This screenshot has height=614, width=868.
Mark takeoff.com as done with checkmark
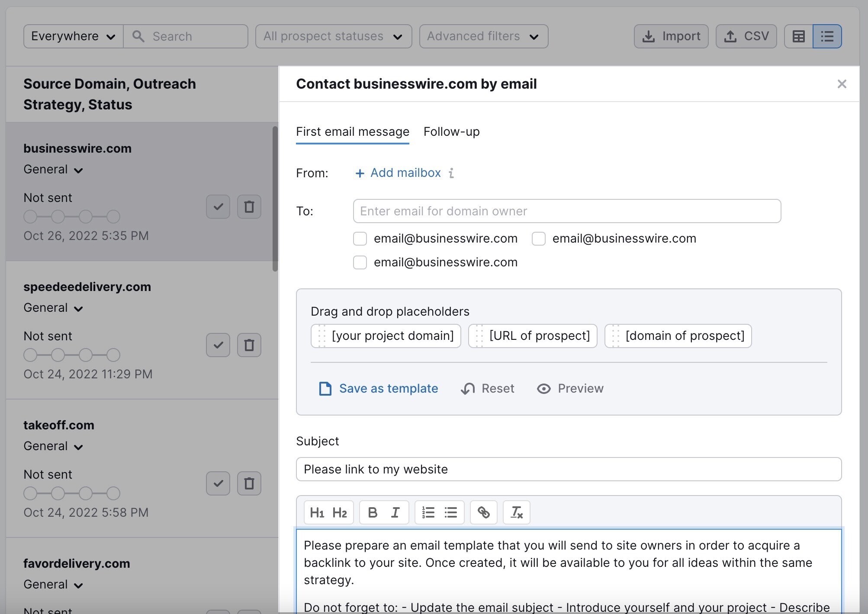[218, 483]
